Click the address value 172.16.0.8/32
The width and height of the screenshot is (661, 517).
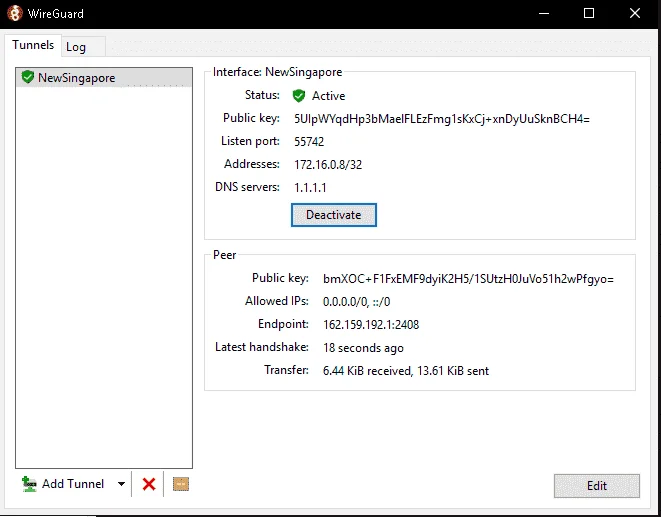tap(328, 164)
